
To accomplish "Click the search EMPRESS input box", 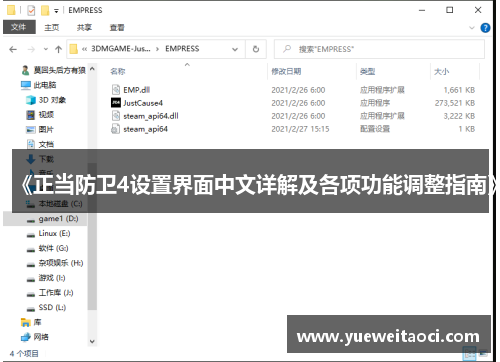I will click(379, 49).
